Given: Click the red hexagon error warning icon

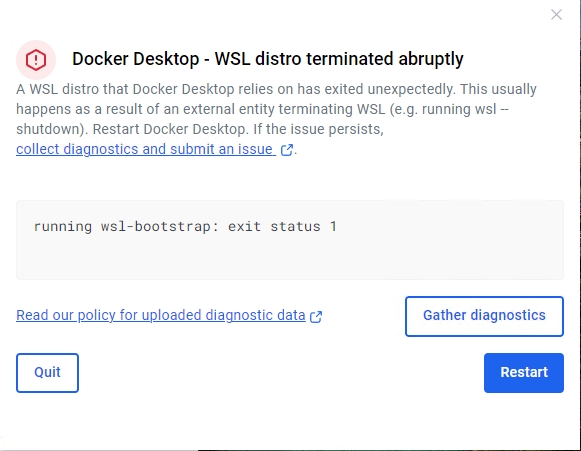Looking at the screenshot, I should click(x=36, y=60).
